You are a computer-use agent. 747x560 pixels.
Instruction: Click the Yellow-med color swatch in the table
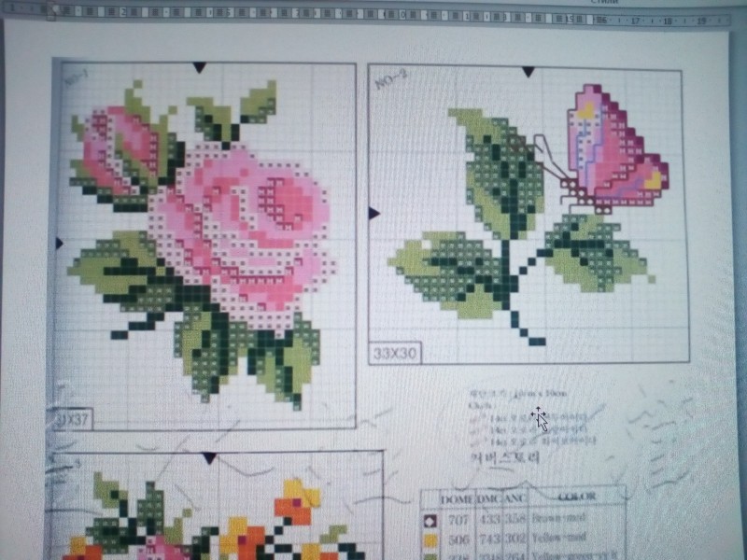coord(430,539)
